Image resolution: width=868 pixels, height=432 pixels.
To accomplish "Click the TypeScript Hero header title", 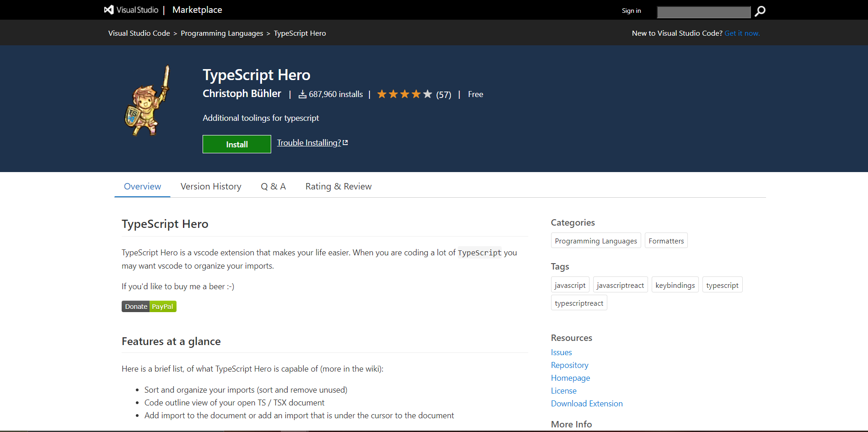I will [x=257, y=75].
